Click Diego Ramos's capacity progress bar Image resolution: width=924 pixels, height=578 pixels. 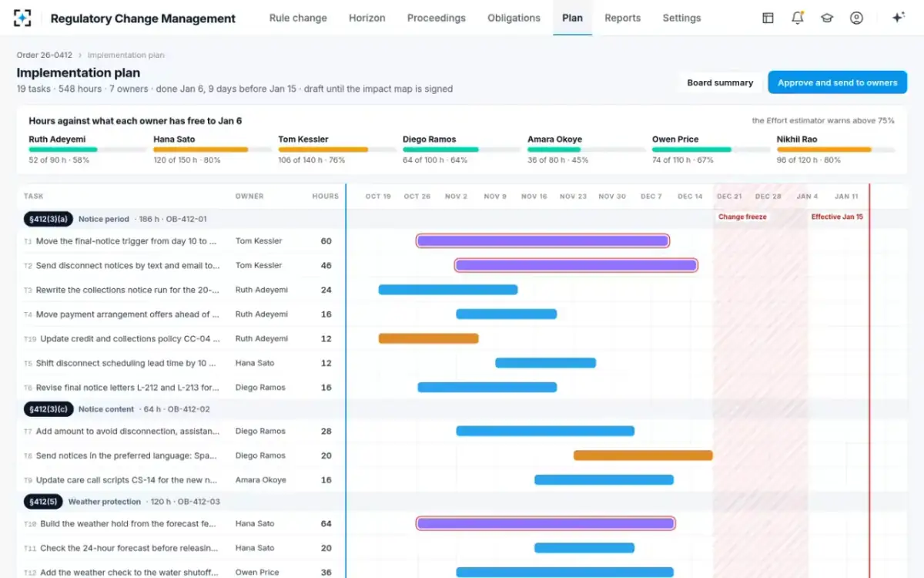tap(461, 150)
